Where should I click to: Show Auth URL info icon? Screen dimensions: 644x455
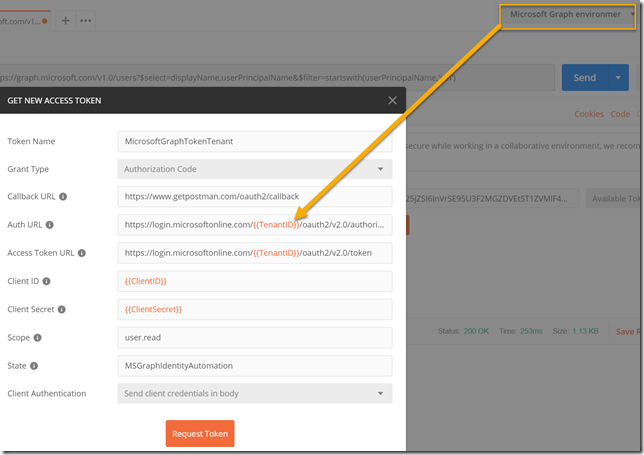pos(50,225)
